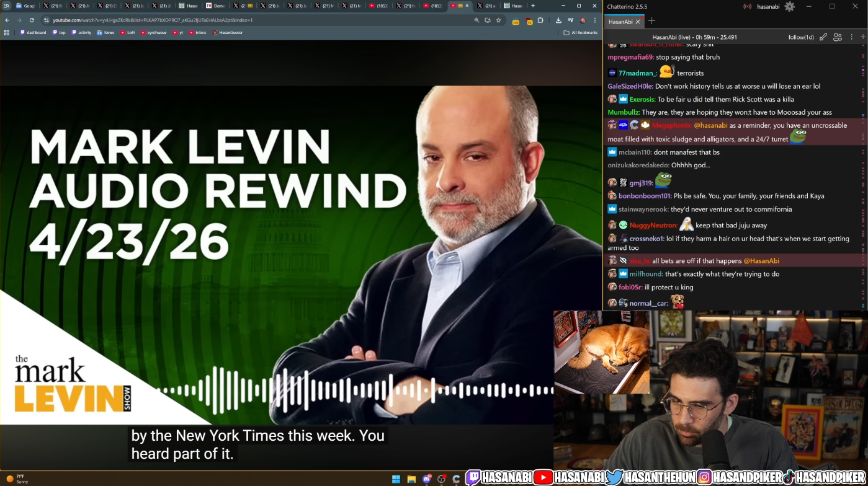Image resolution: width=868 pixels, height=486 pixels.
Task: Open the top bookmark
Action: point(59,32)
